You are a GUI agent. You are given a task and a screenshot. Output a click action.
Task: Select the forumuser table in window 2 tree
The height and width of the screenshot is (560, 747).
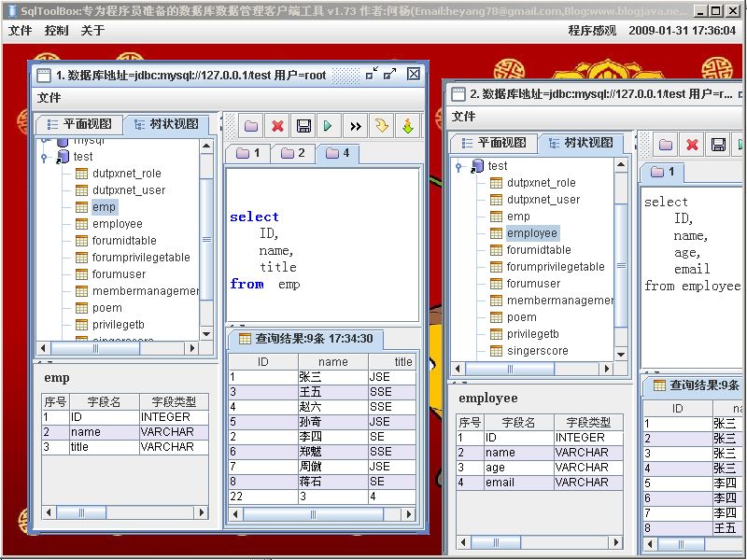tap(533, 284)
